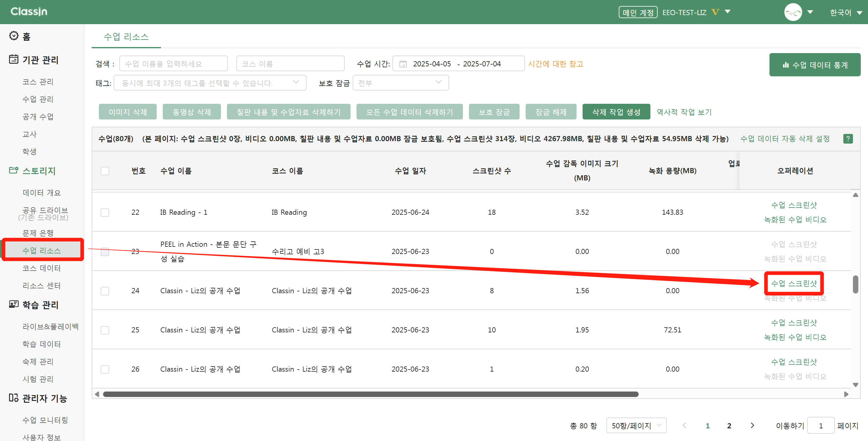Click the user avatar picture

(793, 12)
